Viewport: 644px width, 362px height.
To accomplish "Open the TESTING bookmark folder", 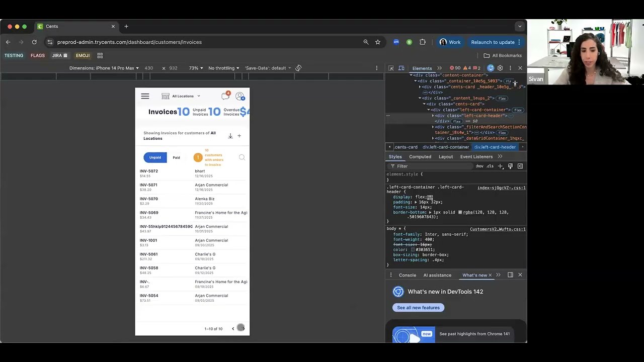I will [14, 55].
